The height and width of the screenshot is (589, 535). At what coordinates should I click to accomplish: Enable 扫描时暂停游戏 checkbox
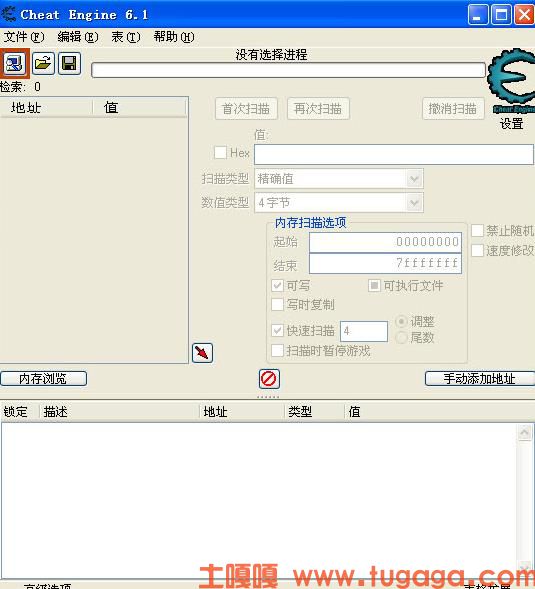pyautogui.click(x=277, y=350)
